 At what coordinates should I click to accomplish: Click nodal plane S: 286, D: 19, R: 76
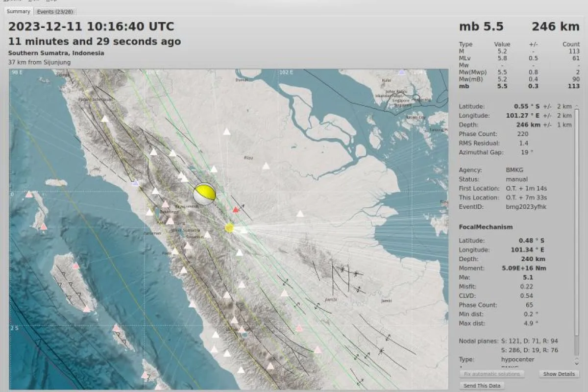pyautogui.click(x=529, y=350)
